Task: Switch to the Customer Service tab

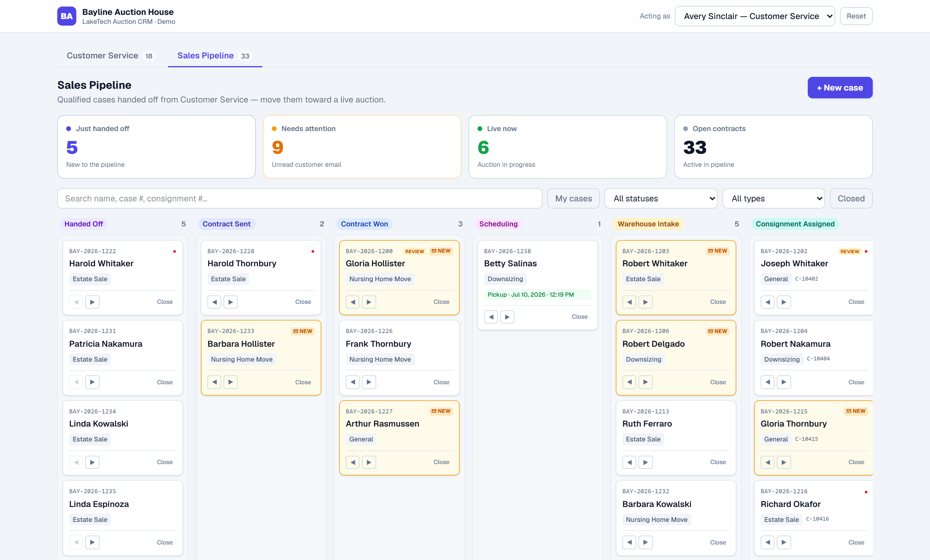Action: pos(109,56)
